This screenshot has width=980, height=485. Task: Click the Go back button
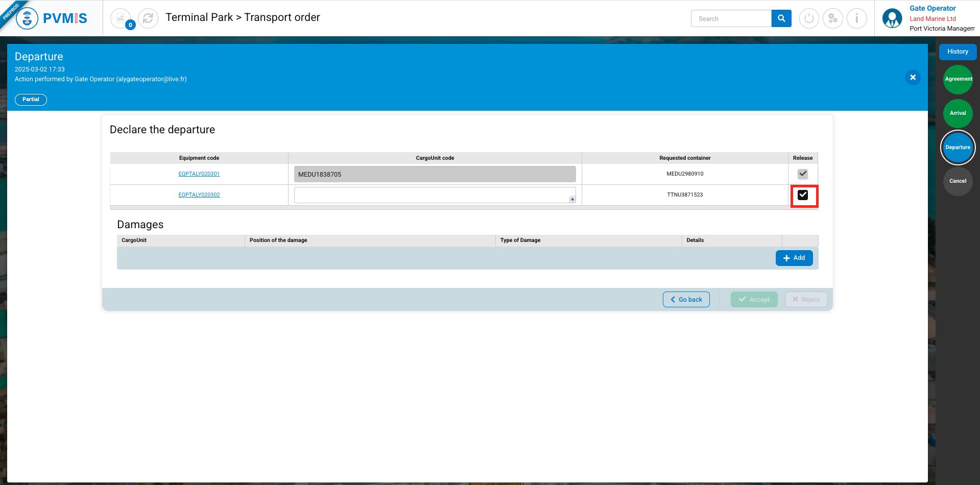tap(686, 300)
